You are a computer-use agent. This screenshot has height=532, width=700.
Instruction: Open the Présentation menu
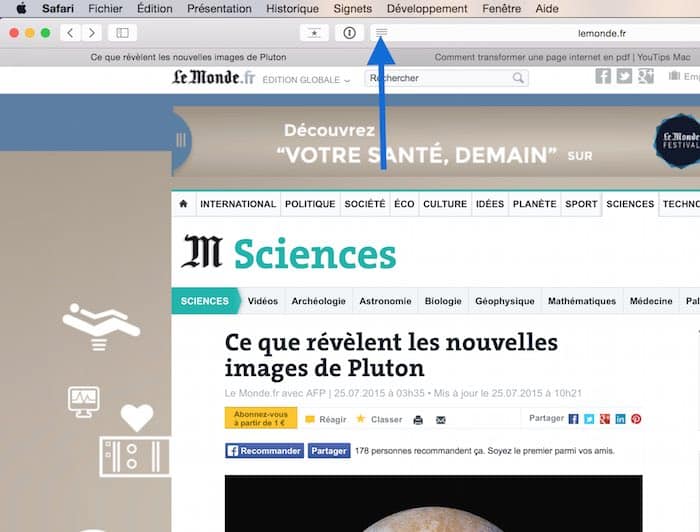[x=219, y=8]
